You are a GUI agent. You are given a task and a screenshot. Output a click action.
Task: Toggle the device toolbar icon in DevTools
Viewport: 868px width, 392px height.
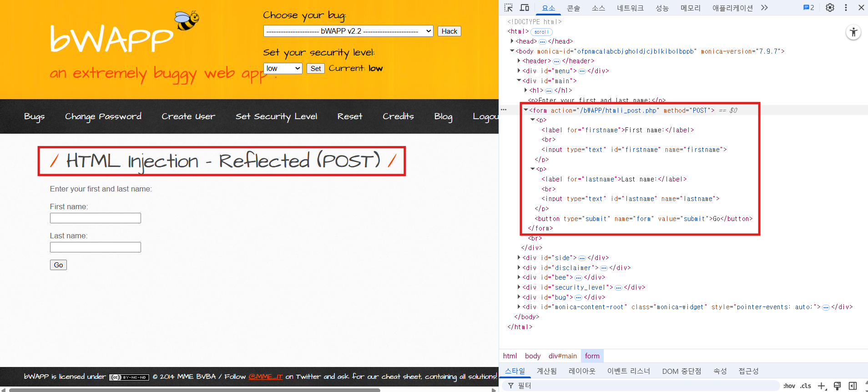coord(525,8)
